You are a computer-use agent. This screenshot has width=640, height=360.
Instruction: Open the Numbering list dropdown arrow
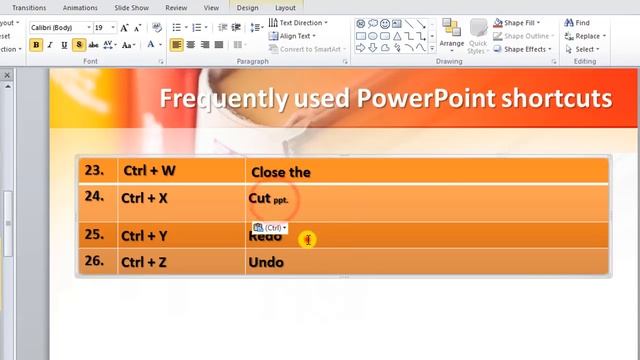pyautogui.click(x=206, y=27)
